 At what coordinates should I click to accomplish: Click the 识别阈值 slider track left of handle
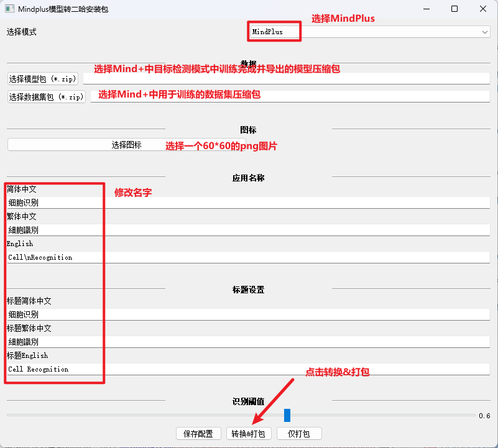coord(143,415)
